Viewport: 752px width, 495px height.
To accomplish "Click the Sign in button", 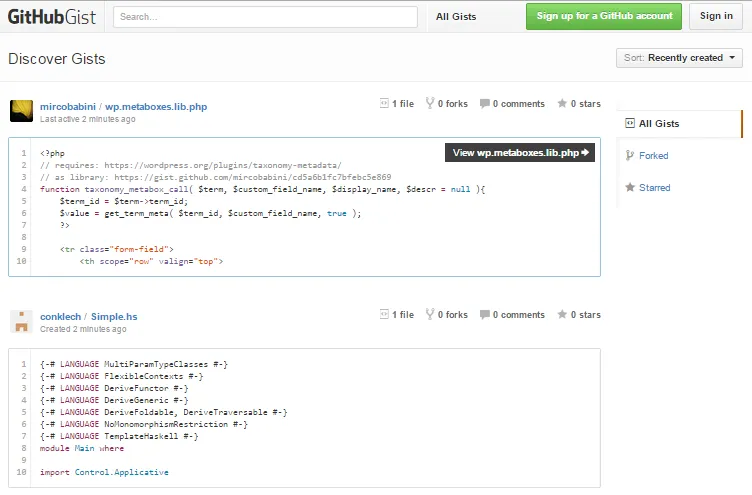I will pos(716,16).
